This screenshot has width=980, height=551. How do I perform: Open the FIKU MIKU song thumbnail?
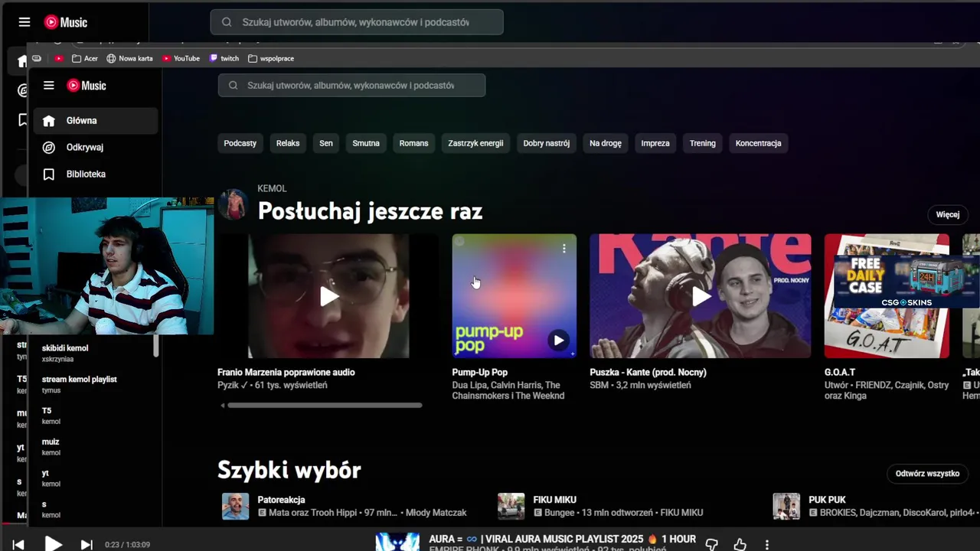[x=511, y=506]
